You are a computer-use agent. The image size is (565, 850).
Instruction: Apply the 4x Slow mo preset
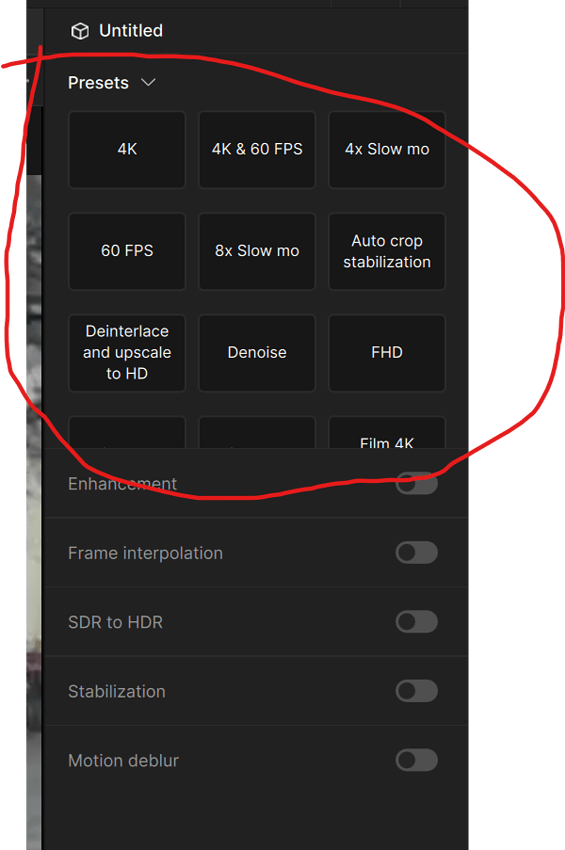pos(387,150)
